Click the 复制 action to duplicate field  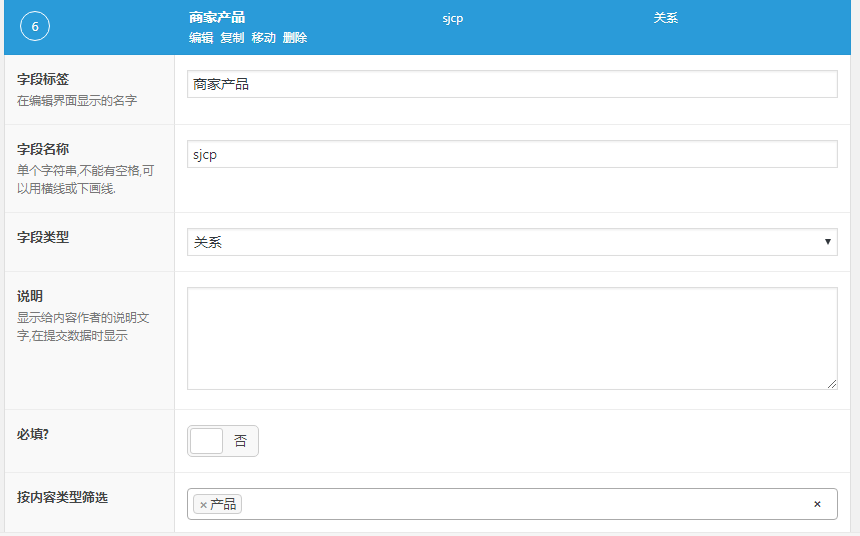232,38
